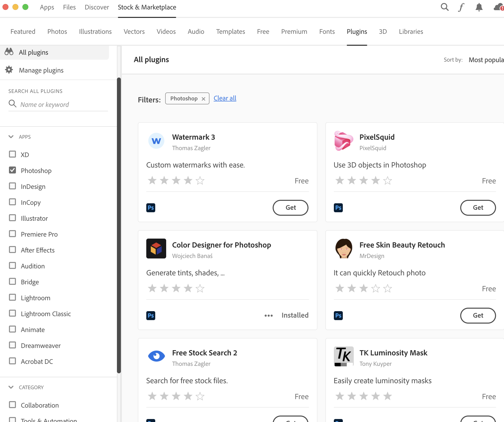Open the notifications bell
The width and height of the screenshot is (504, 422).
pos(479,7)
